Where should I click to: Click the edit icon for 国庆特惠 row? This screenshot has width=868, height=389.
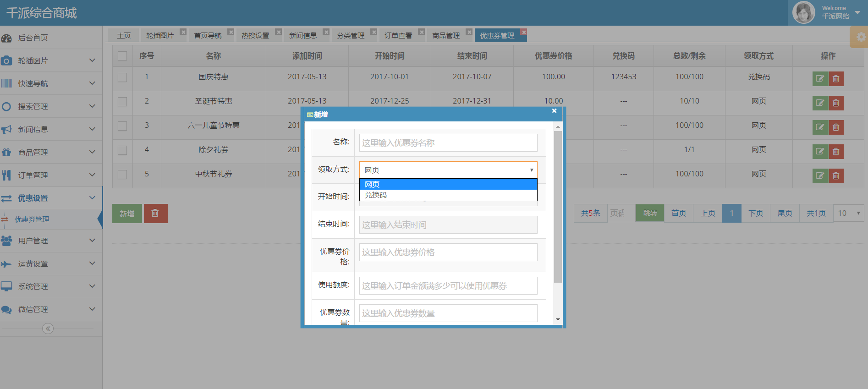(x=820, y=79)
